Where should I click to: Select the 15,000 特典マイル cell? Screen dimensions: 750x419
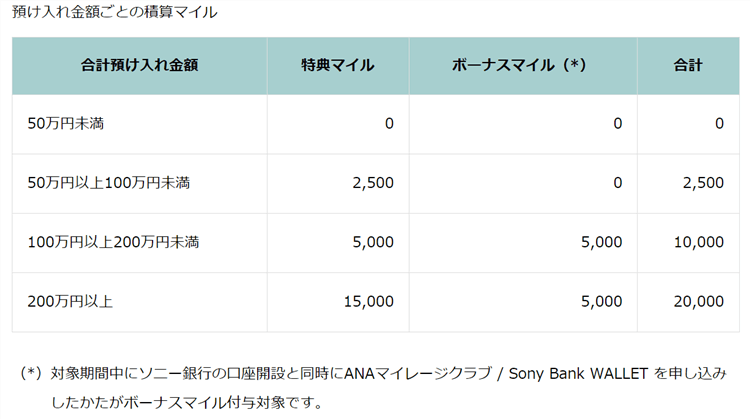[369, 301]
